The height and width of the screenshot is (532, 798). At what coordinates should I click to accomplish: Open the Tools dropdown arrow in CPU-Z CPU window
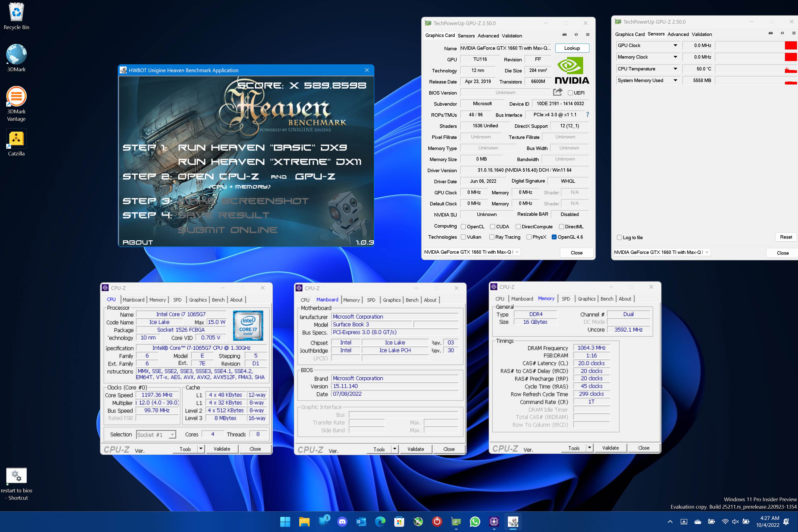(x=201, y=449)
